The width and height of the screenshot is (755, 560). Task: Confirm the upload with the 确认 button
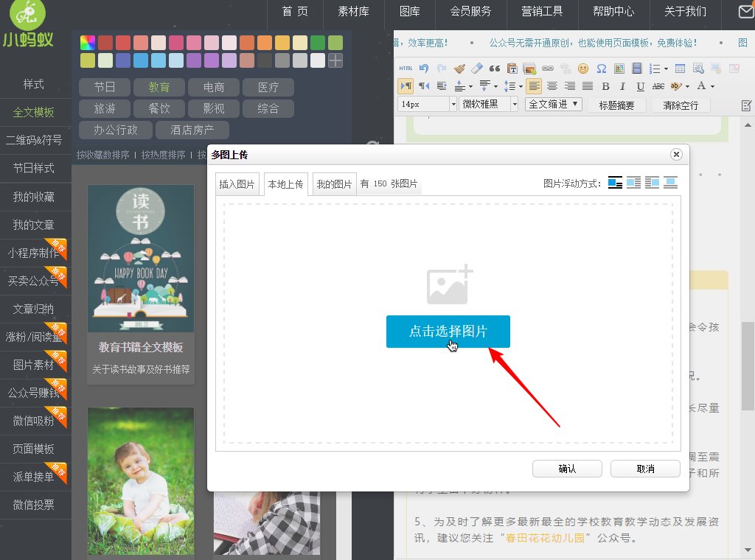pos(566,469)
